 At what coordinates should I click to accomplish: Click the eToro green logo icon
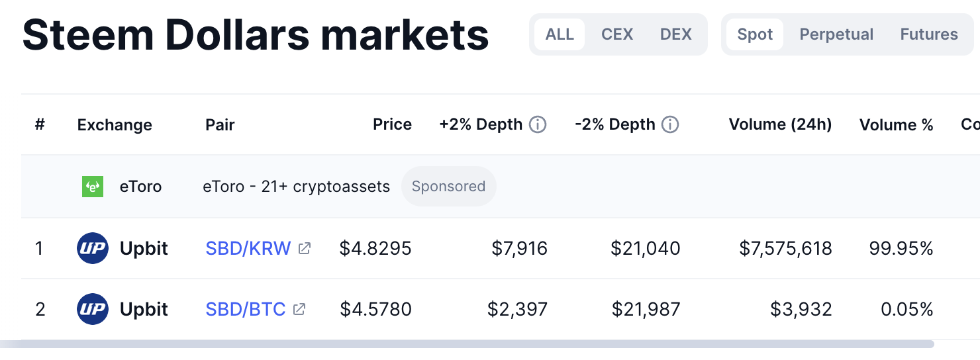point(92,187)
